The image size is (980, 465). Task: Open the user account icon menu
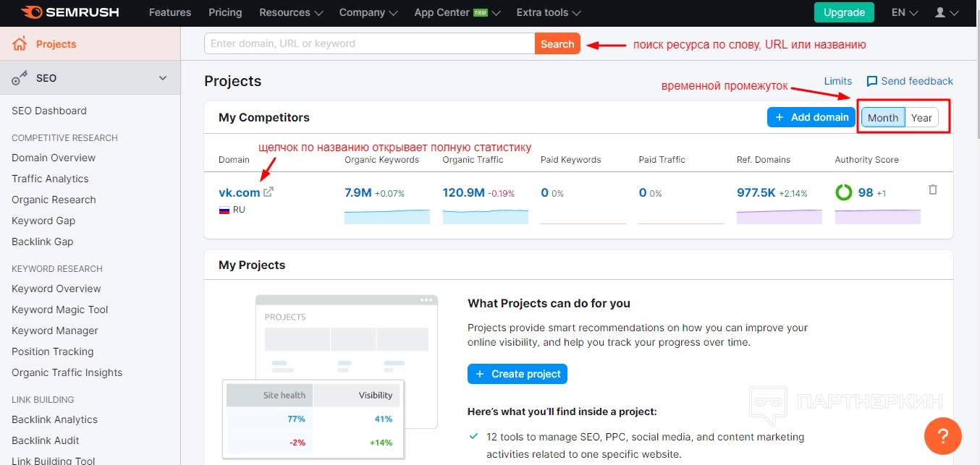(x=947, y=12)
